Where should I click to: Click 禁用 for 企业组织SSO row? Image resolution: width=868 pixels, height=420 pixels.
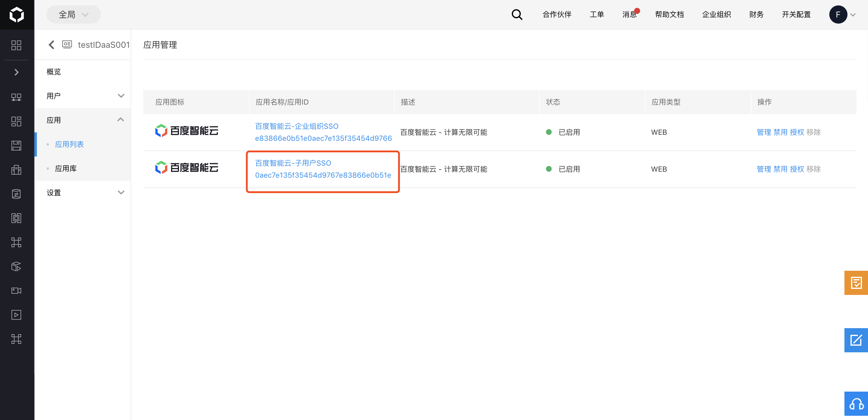coord(780,132)
